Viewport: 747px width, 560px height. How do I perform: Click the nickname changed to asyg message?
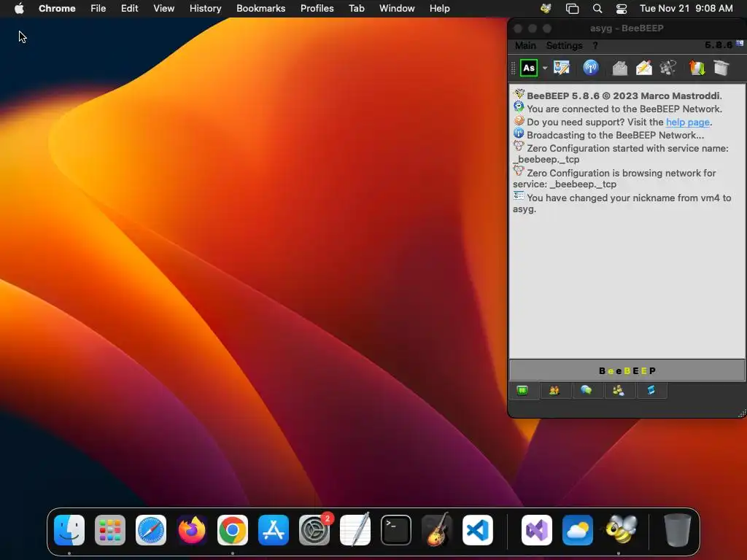(622, 203)
